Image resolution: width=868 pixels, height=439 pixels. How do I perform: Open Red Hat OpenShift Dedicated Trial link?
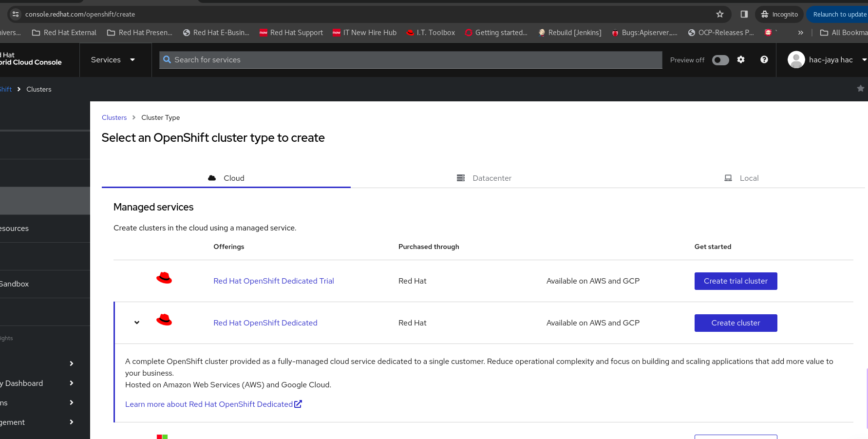[274, 281]
